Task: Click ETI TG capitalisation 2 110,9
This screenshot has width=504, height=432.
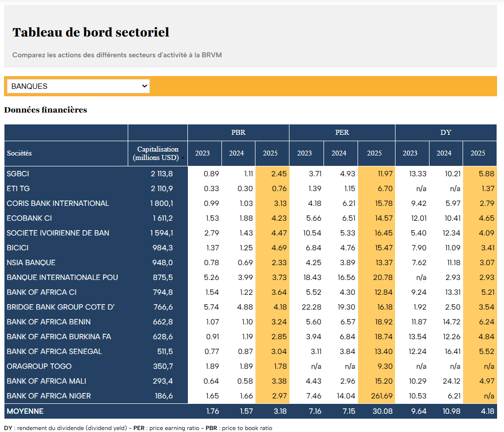Action: coord(162,189)
